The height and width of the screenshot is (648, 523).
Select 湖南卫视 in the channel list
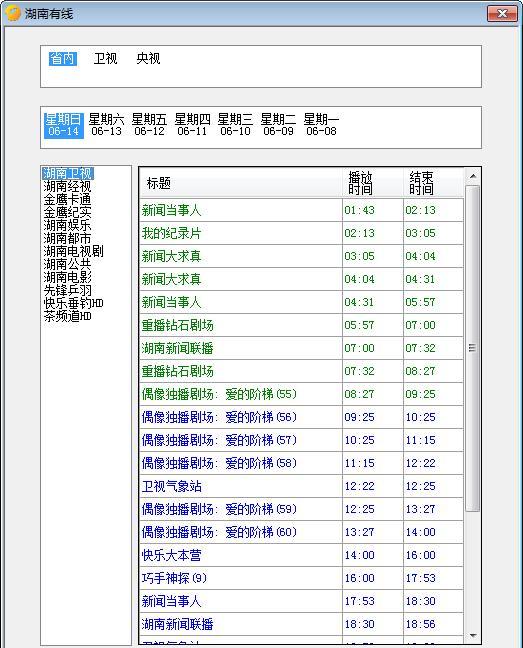(68, 173)
